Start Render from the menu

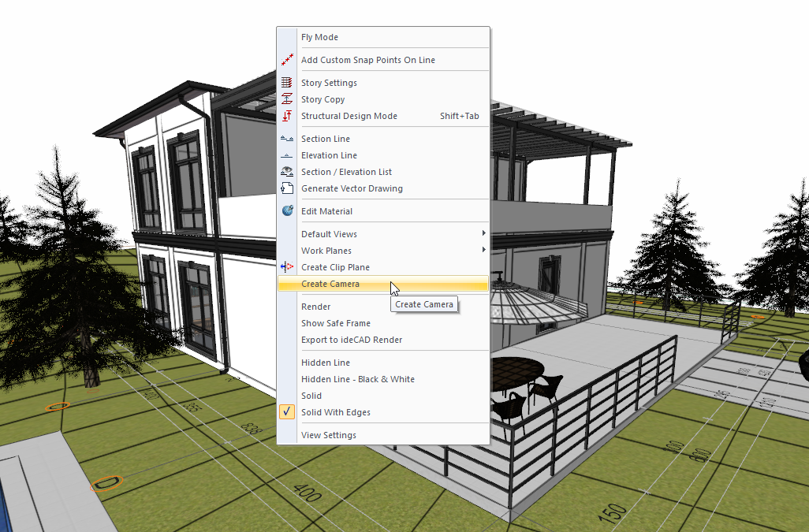315,307
